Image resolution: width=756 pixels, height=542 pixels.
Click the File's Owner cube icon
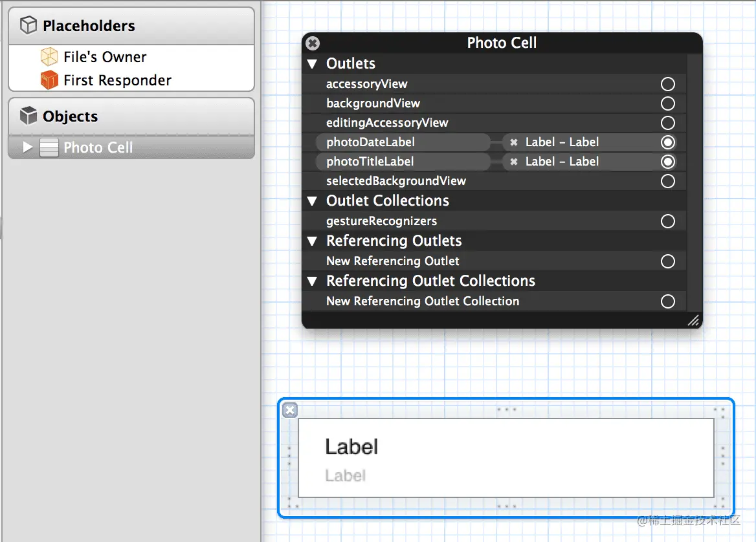click(49, 57)
